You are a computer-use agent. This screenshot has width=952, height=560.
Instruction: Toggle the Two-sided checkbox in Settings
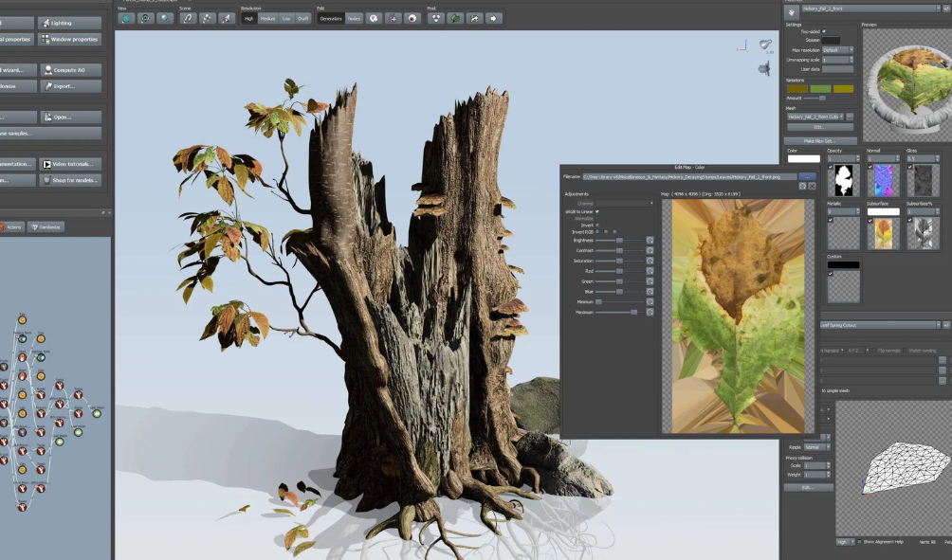(x=824, y=31)
